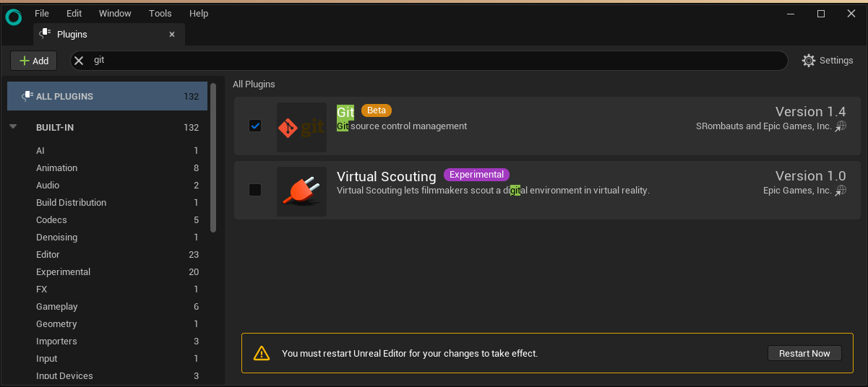Click the All Plugins heading above list

coord(254,84)
